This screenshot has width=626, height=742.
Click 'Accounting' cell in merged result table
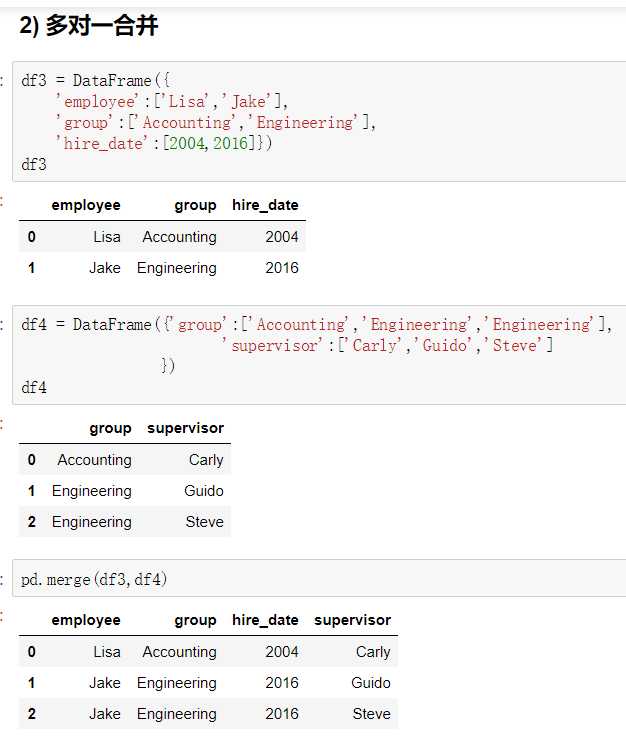(179, 652)
